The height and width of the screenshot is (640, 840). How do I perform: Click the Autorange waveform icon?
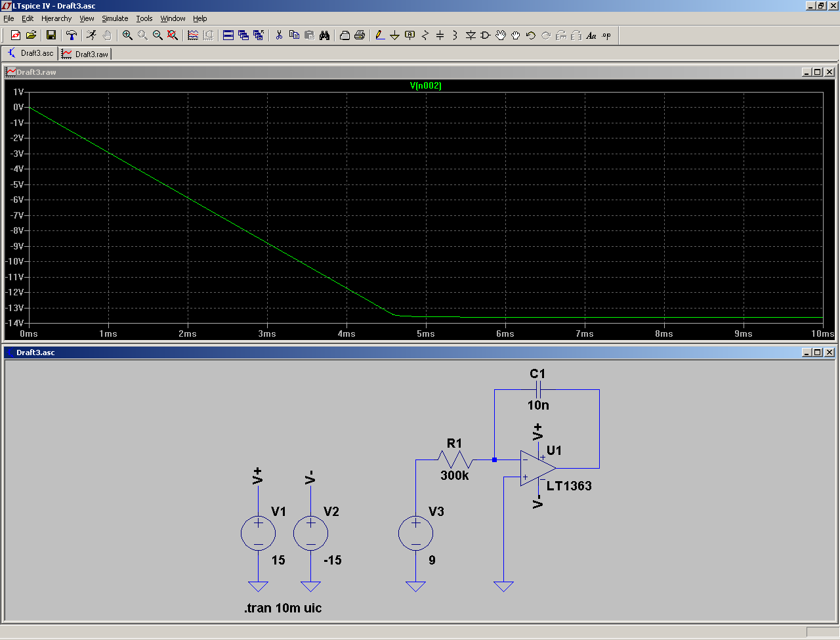pyautogui.click(x=193, y=35)
